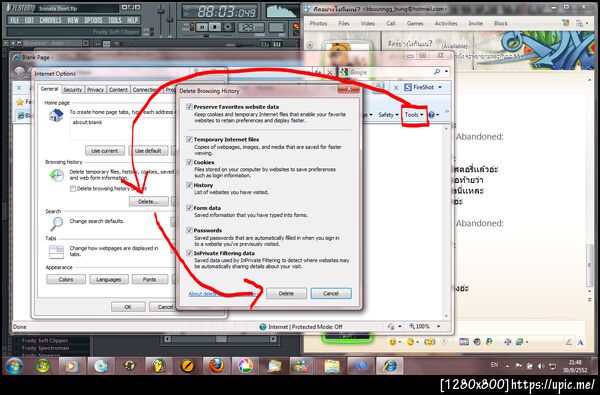Click the Search defaults magnifier icon
The height and width of the screenshot is (395, 600).
[57, 223]
